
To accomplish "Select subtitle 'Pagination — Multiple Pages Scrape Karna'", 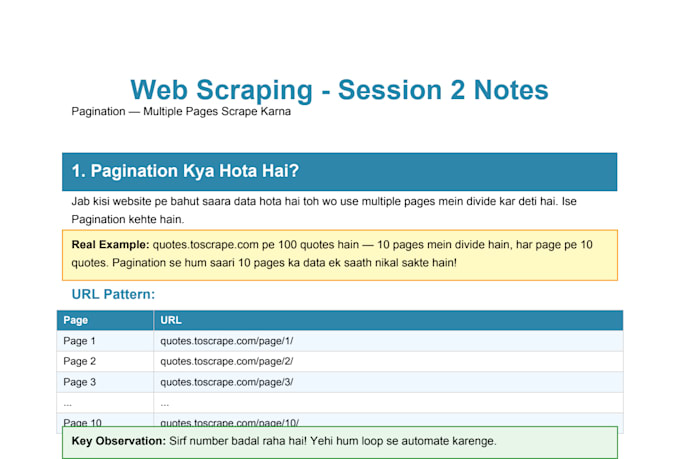I will pyautogui.click(x=181, y=111).
